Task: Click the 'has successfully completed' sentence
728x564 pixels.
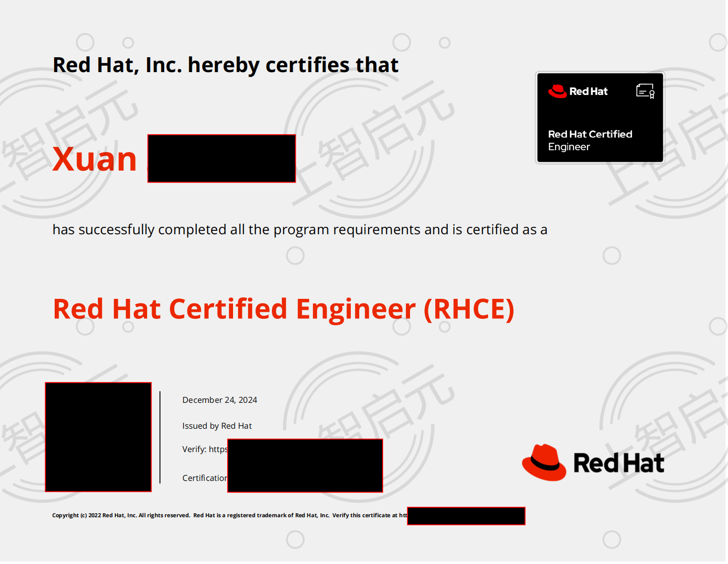Action: click(300, 230)
